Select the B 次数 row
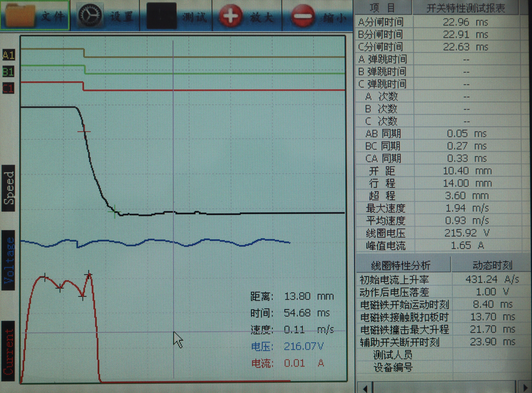Viewport: 532px width, 393px height. tap(438, 109)
